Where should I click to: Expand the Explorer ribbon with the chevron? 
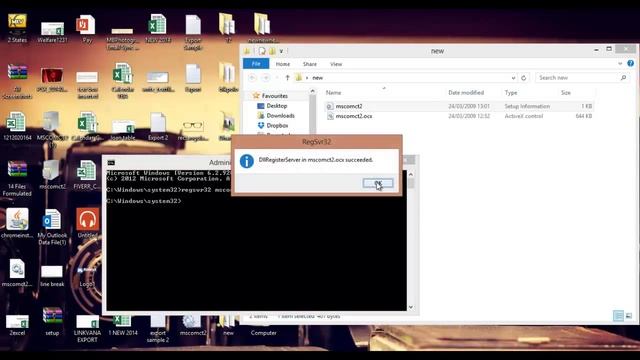(x=620, y=64)
